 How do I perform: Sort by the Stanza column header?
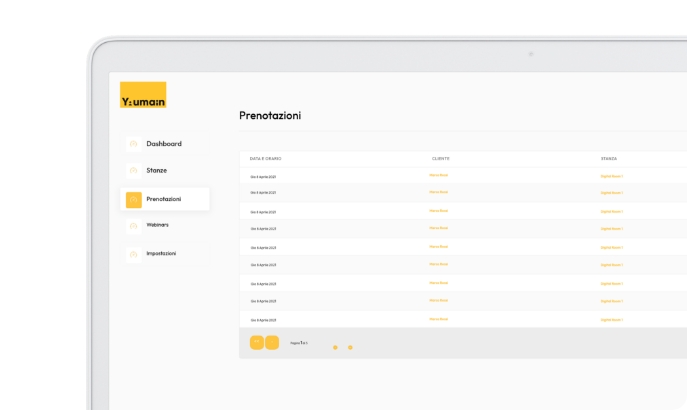609,158
